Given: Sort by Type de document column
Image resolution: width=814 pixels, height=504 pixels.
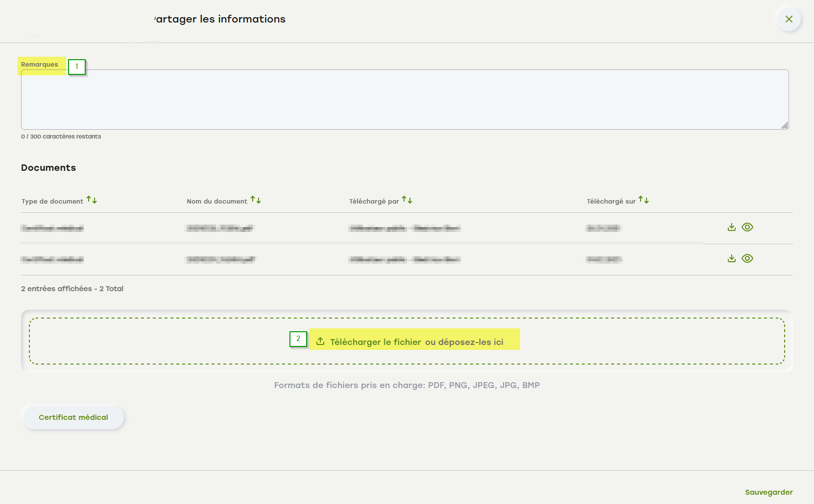Looking at the screenshot, I should [92, 200].
